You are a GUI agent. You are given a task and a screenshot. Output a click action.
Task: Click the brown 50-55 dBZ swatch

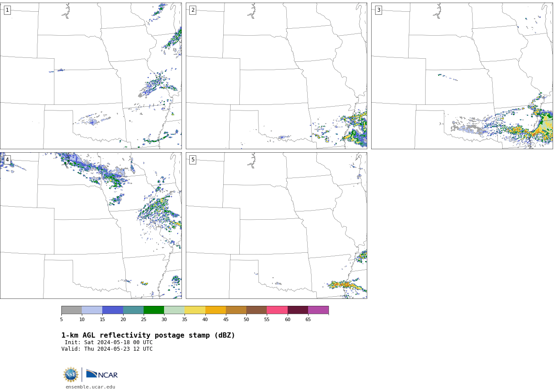pos(256,310)
